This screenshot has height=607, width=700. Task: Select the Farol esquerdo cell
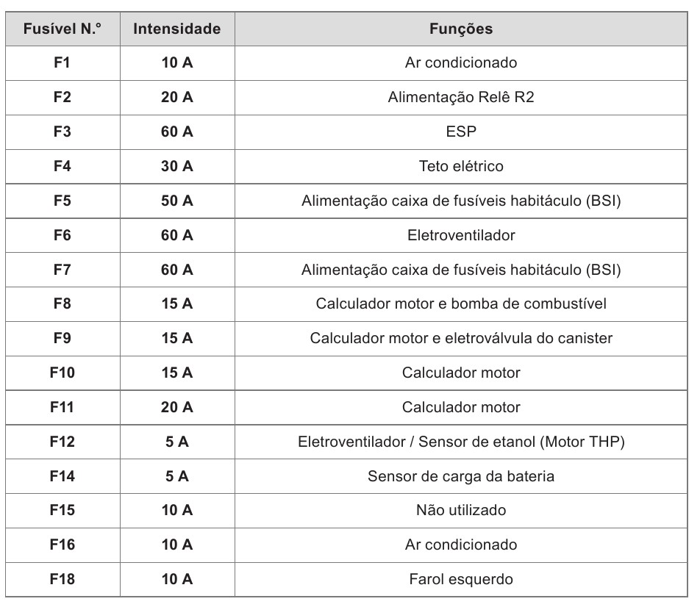[x=461, y=579]
